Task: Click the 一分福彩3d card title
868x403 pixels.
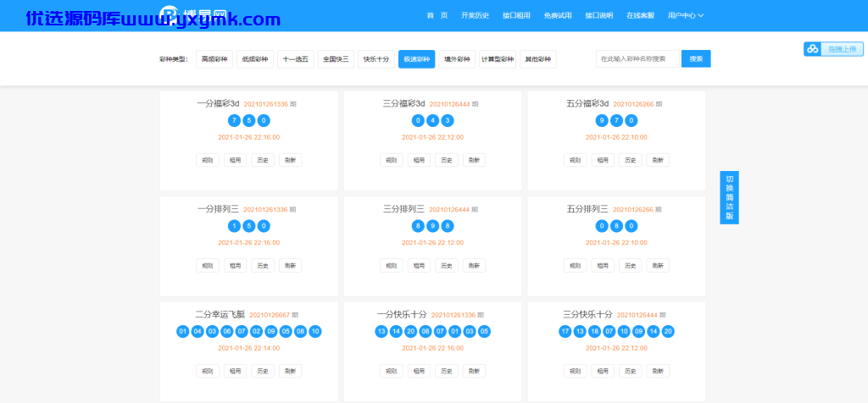Action: point(218,103)
